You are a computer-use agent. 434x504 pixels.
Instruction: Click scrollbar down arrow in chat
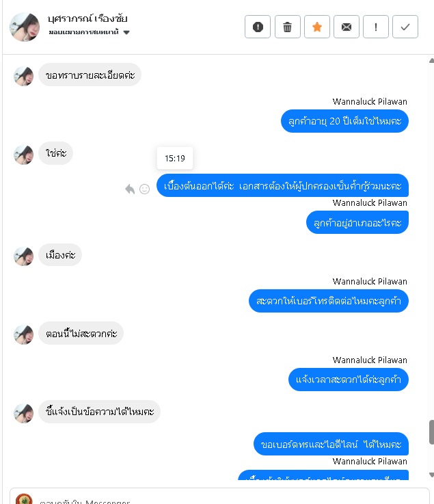coord(431,475)
